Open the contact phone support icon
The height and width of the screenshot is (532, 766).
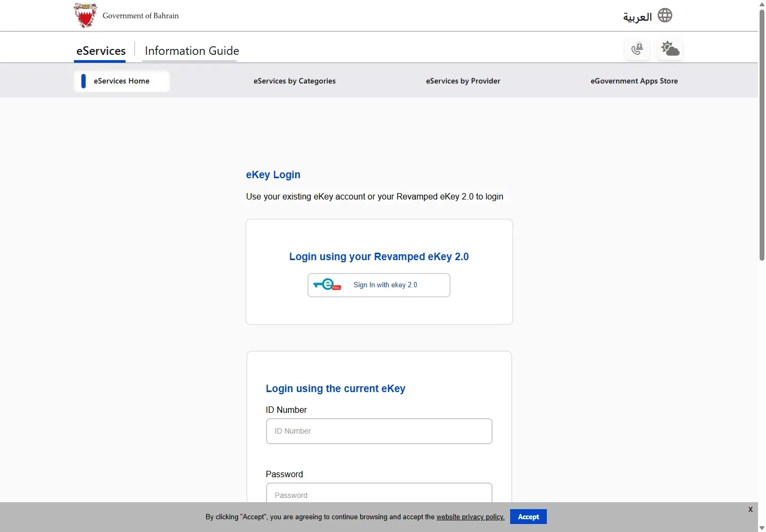click(637, 49)
